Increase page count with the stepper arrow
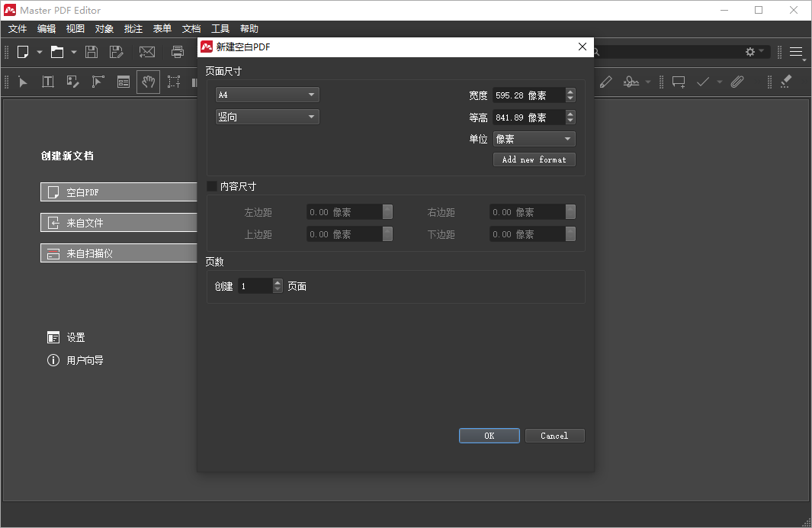This screenshot has height=528, width=812. coord(276,282)
